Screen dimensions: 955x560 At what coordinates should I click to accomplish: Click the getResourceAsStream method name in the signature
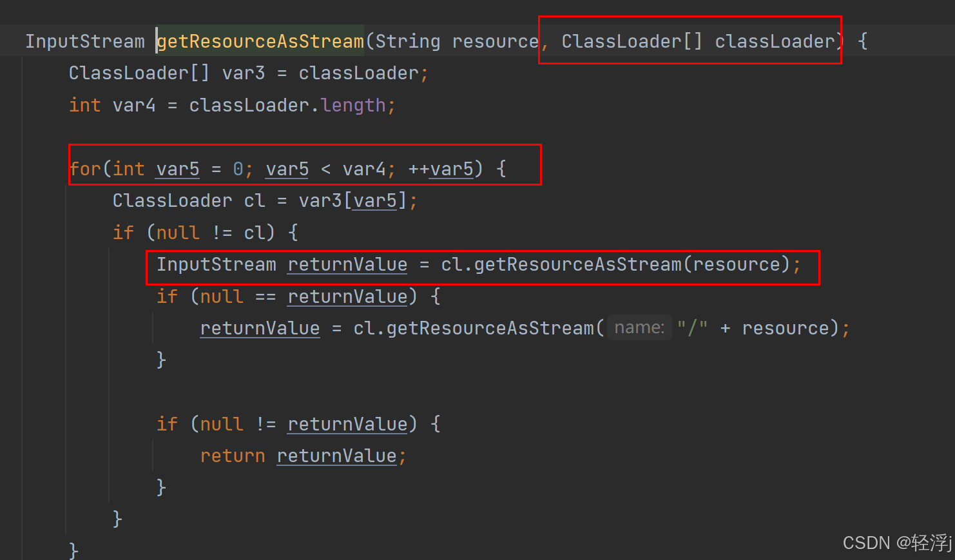tap(260, 41)
